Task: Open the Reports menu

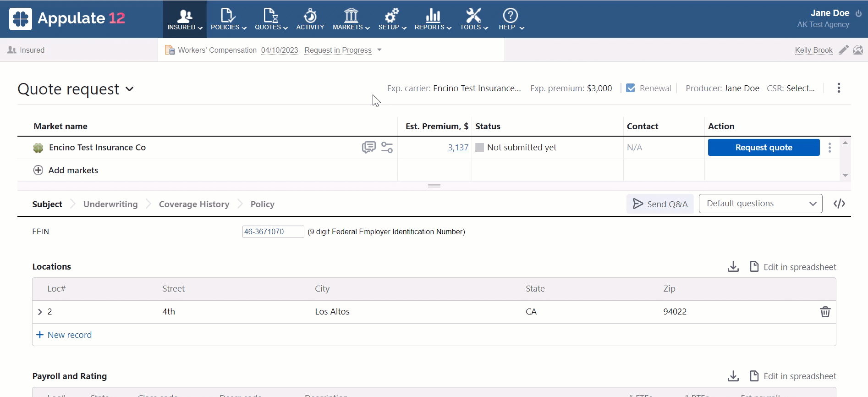Action: click(x=433, y=19)
